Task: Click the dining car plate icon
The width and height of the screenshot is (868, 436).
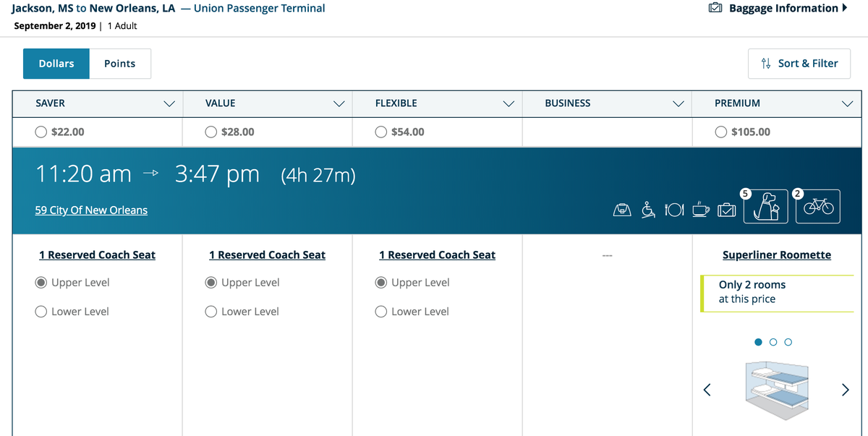Action: pos(674,209)
